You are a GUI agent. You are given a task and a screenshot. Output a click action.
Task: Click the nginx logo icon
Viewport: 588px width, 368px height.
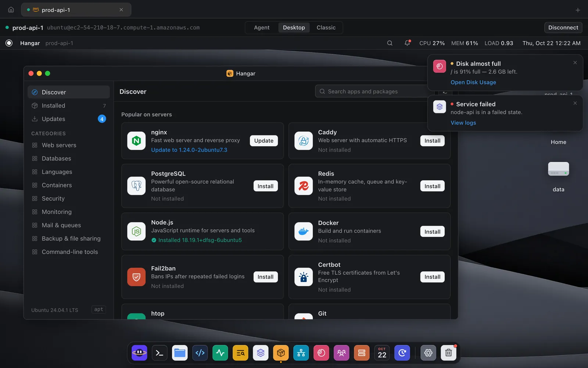click(136, 141)
